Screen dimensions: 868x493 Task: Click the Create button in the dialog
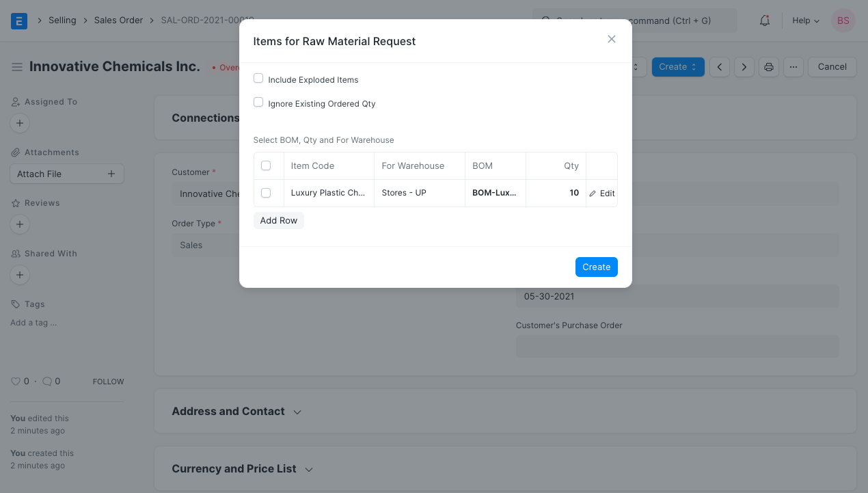pyautogui.click(x=596, y=267)
